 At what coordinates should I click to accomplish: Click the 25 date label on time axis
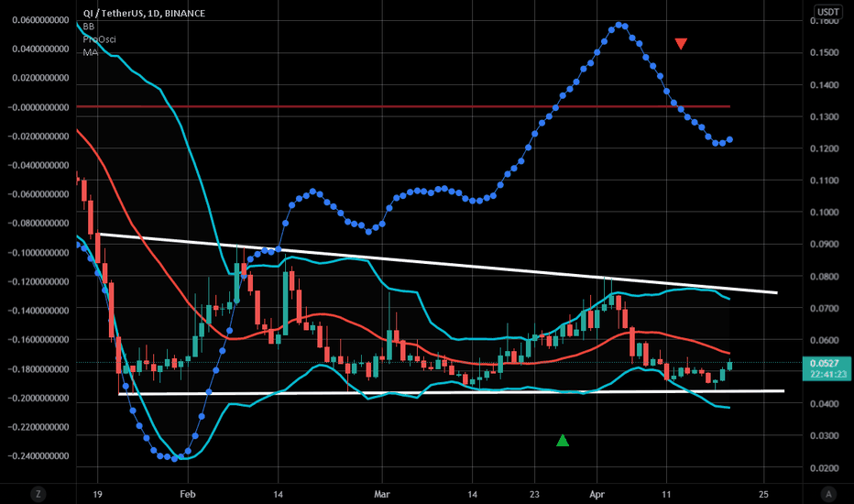[763, 494]
